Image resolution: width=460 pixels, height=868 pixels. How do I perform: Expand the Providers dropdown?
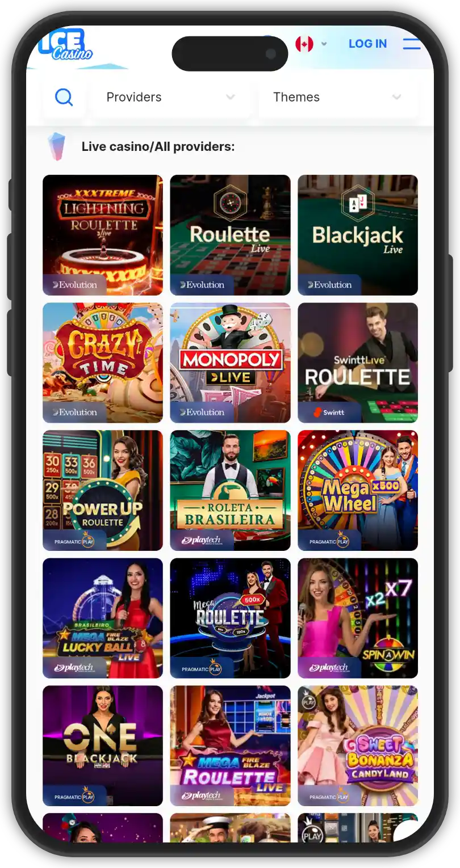pyautogui.click(x=170, y=98)
